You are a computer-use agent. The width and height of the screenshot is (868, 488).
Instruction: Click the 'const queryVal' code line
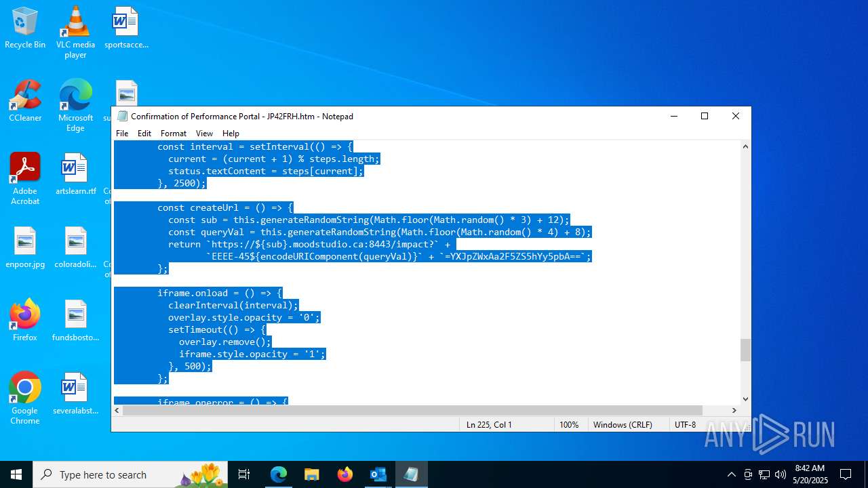[x=380, y=232]
